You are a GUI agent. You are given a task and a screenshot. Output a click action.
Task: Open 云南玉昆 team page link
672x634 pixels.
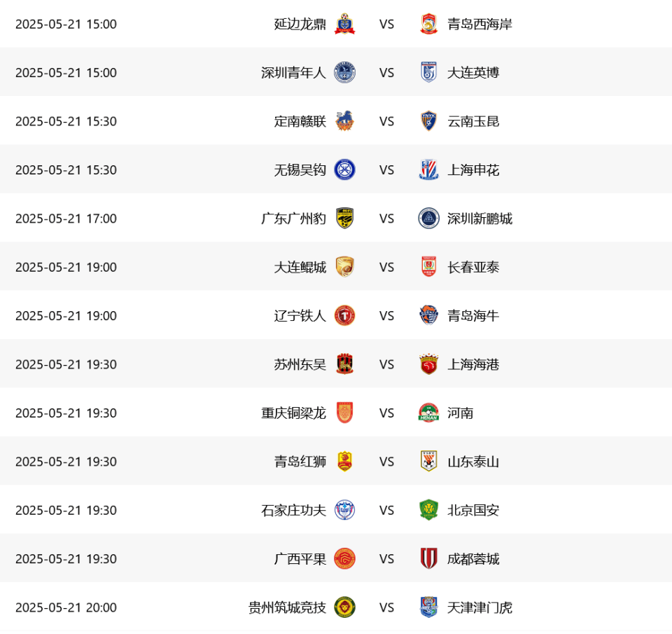pyautogui.click(x=473, y=121)
